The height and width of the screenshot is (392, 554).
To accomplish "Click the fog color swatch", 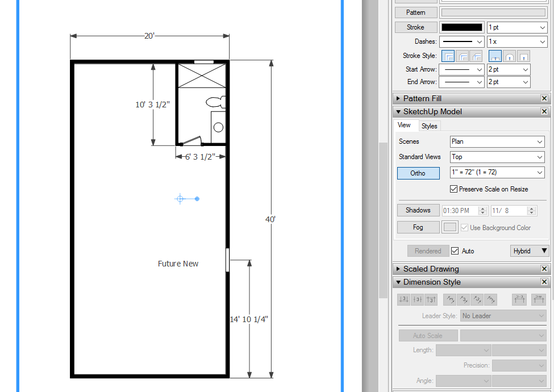I will [450, 227].
